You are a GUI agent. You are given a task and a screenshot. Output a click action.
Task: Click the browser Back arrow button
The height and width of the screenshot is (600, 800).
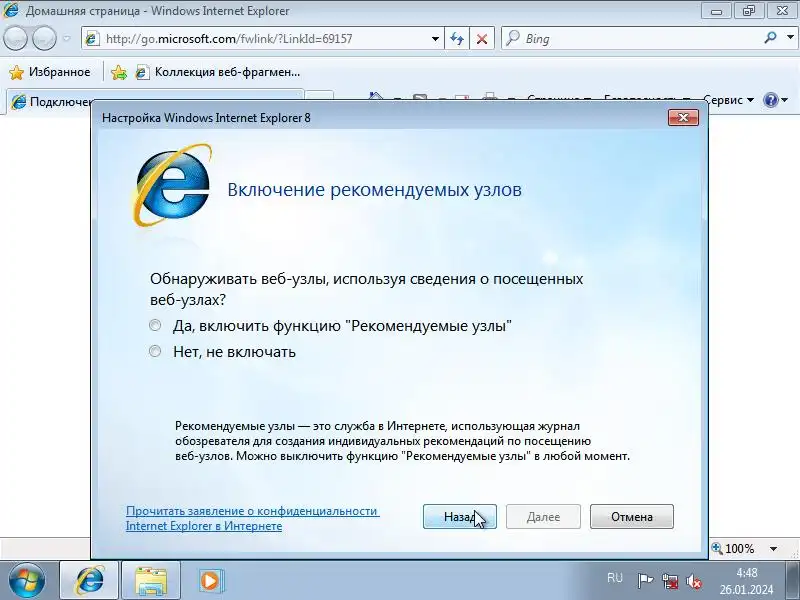click(x=15, y=38)
